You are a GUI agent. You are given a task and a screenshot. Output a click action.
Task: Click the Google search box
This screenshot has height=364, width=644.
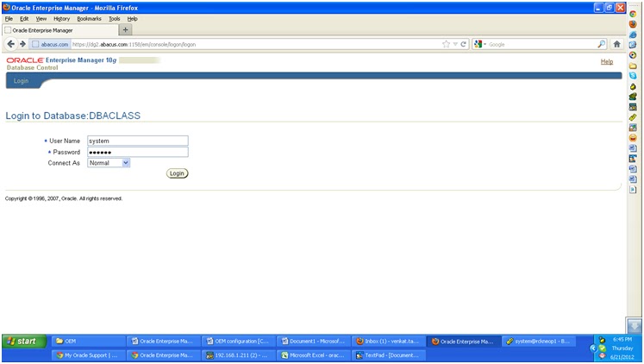pos(542,44)
